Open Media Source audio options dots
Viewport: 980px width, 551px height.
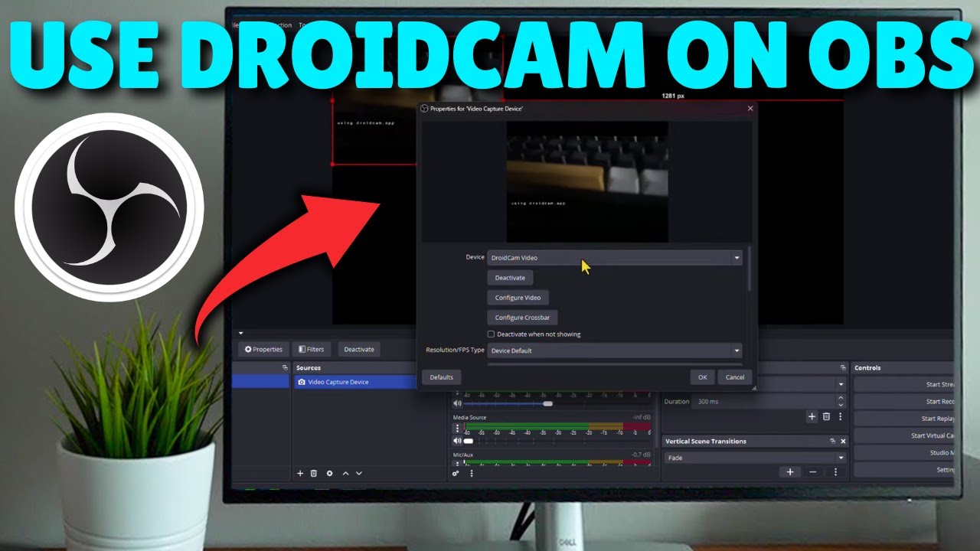(458, 429)
